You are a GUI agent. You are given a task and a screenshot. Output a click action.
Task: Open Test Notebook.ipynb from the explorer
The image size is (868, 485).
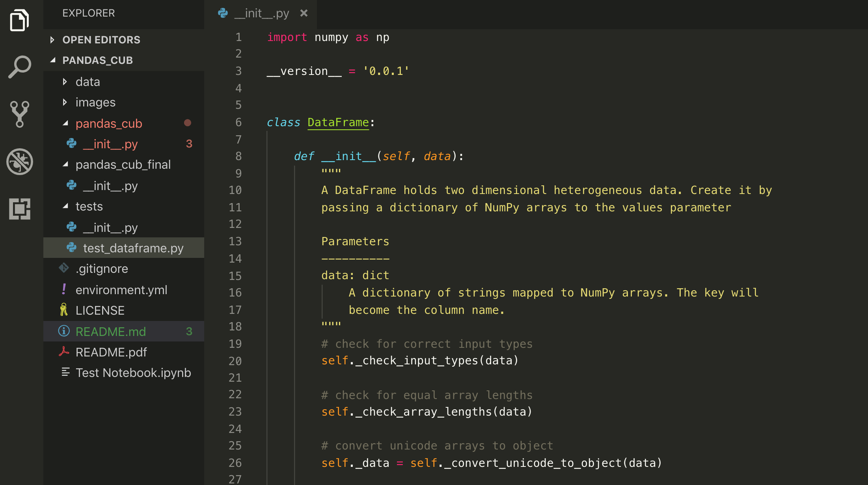[133, 373]
